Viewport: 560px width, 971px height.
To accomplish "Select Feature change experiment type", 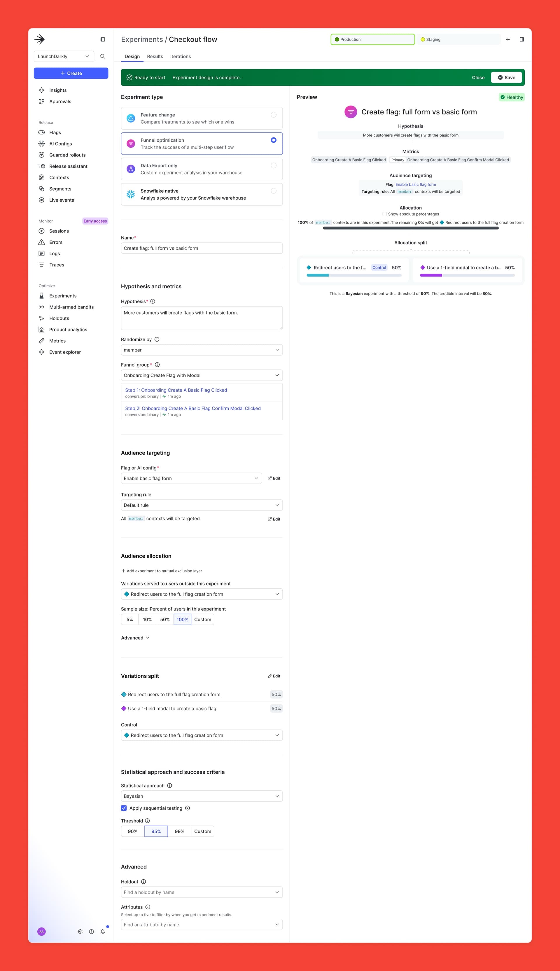I will tap(202, 118).
